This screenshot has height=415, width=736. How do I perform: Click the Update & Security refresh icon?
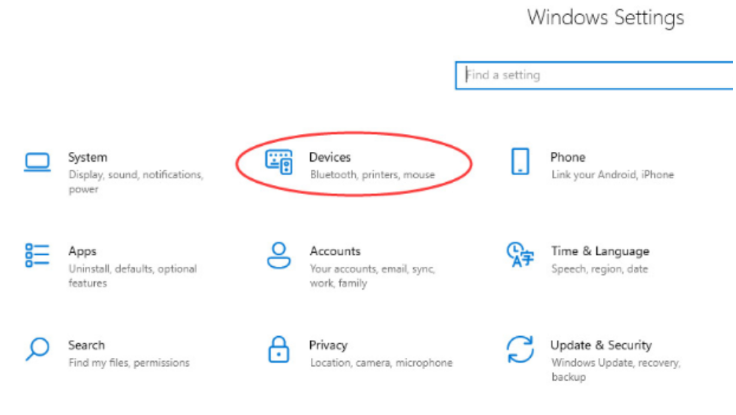tap(520, 350)
